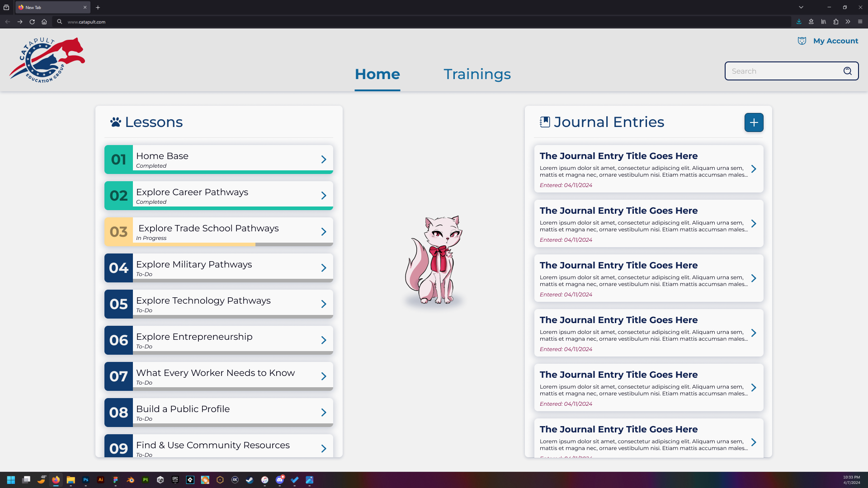Click the Catapult Education Group logo

pos(47,60)
